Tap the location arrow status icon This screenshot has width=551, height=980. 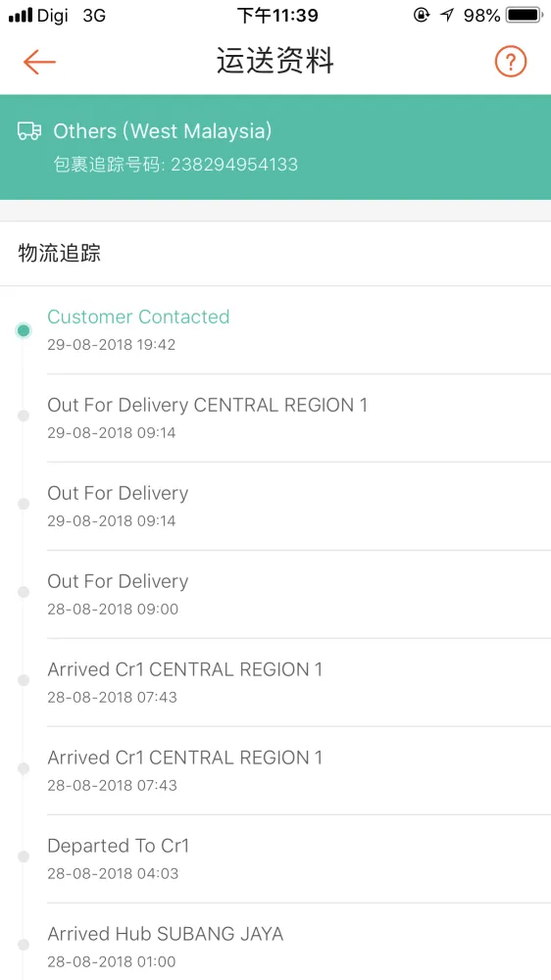click(x=446, y=16)
